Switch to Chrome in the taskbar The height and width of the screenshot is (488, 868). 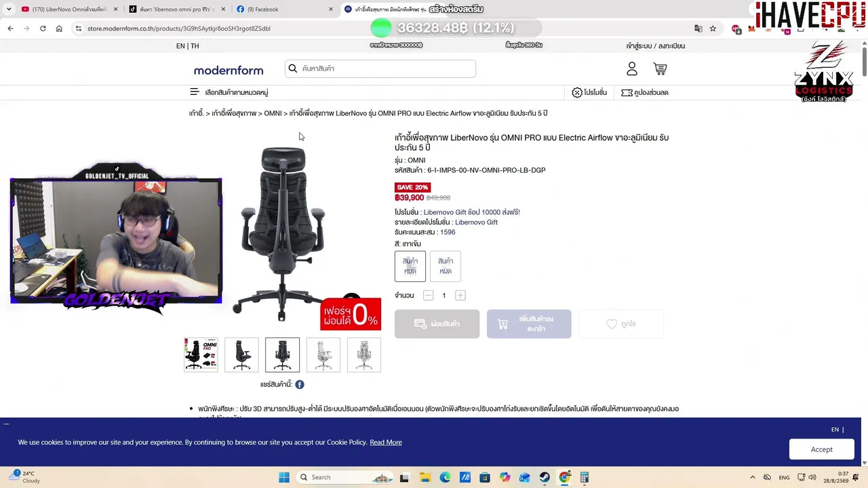click(564, 477)
